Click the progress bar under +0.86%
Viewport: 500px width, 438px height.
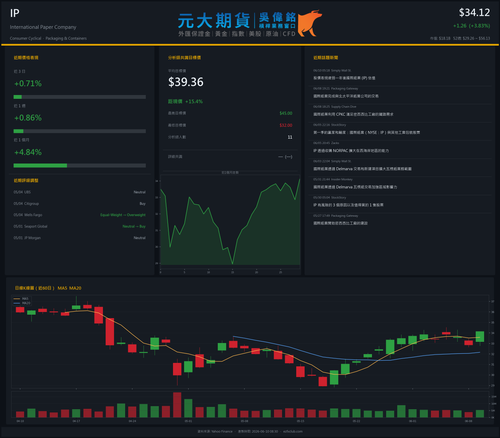click(x=80, y=131)
